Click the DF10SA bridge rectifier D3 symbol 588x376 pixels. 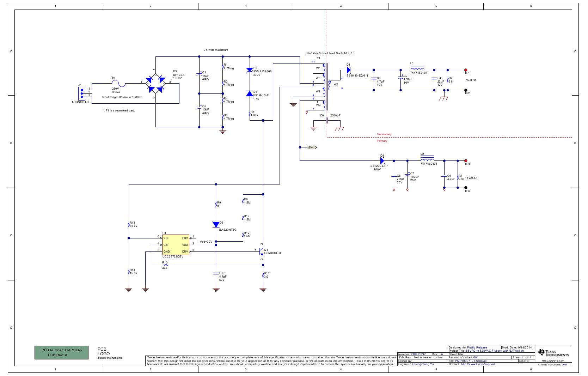coord(155,83)
